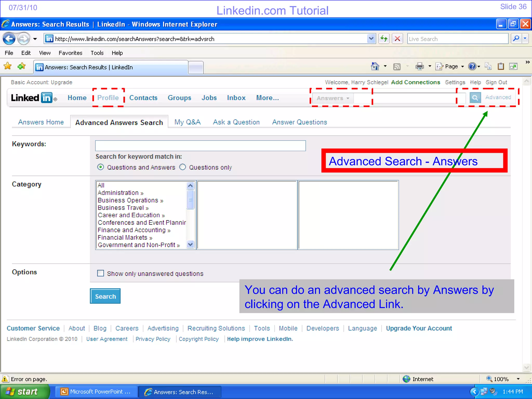This screenshot has width=532, height=399.
Task: Switch to the Answers Home tab
Action: [x=41, y=122]
